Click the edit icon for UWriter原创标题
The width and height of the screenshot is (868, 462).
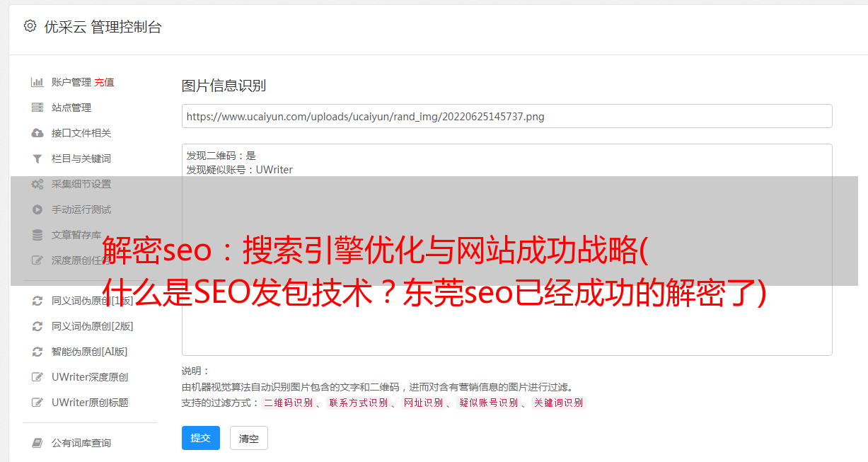click(37, 403)
